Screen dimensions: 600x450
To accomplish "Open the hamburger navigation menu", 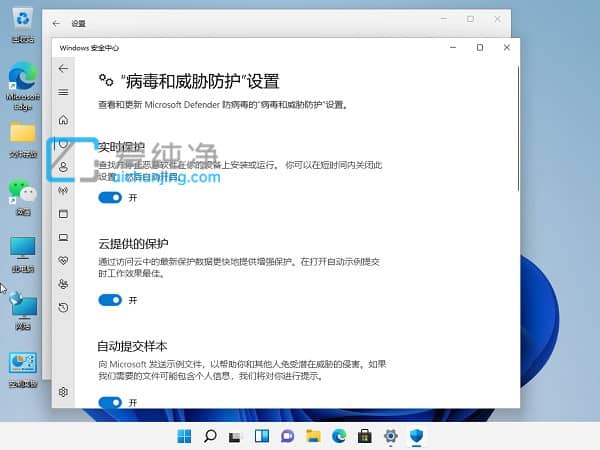I will [x=64, y=92].
